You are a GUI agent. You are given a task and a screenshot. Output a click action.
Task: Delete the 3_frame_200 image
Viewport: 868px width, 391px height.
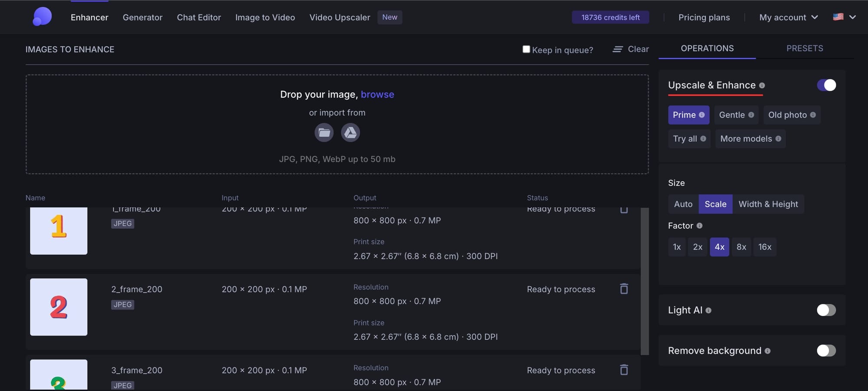coord(624,370)
